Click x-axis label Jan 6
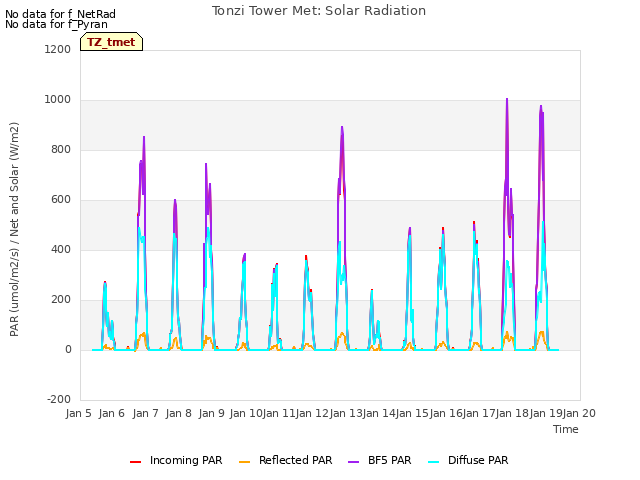This screenshot has height=480, width=640. pos(112,413)
